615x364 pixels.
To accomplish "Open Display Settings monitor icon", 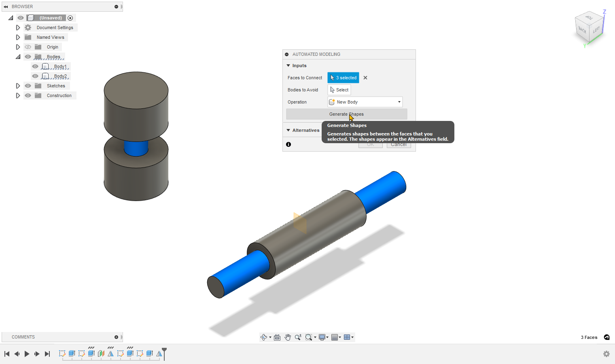I will (x=322, y=337).
